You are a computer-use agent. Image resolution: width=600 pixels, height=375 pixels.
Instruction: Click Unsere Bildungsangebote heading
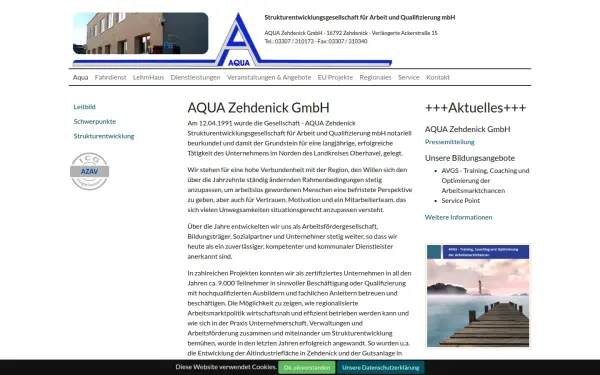[x=470, y=158]
